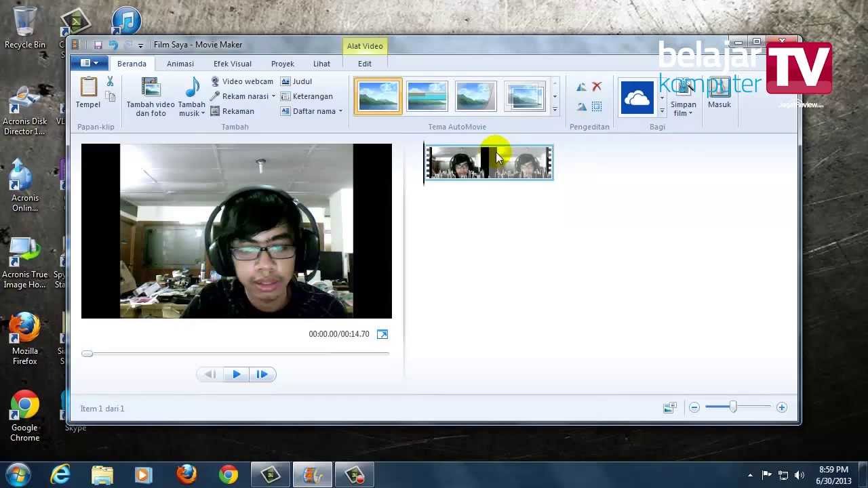Click the Save icon in title bar
The height and width of the screenshot is (488, 868).
click(98, 45)
